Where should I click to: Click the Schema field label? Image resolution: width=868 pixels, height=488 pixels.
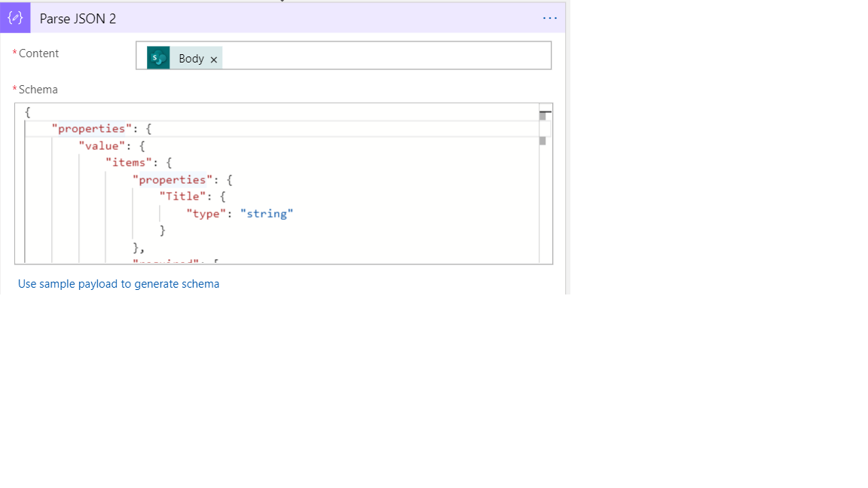pyautogui.click(x=36, y=89)
